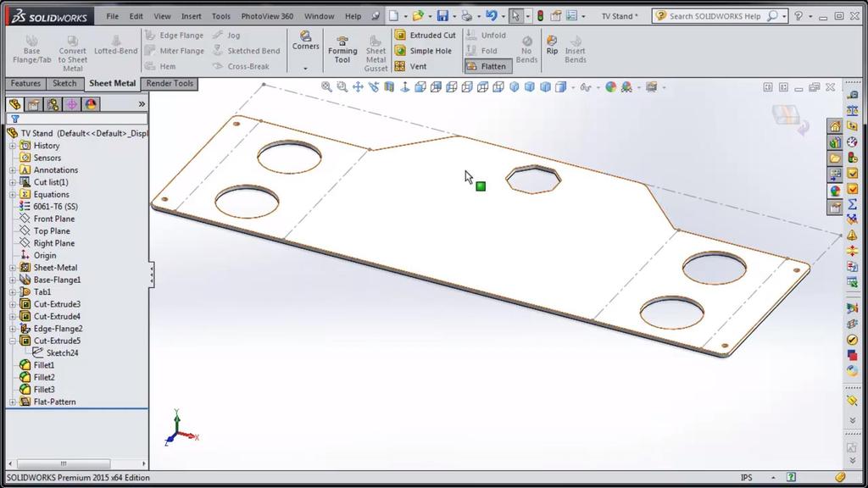The image size is (868, 488).
Task: Click the Extruded Cut tool
Action: 426,35
